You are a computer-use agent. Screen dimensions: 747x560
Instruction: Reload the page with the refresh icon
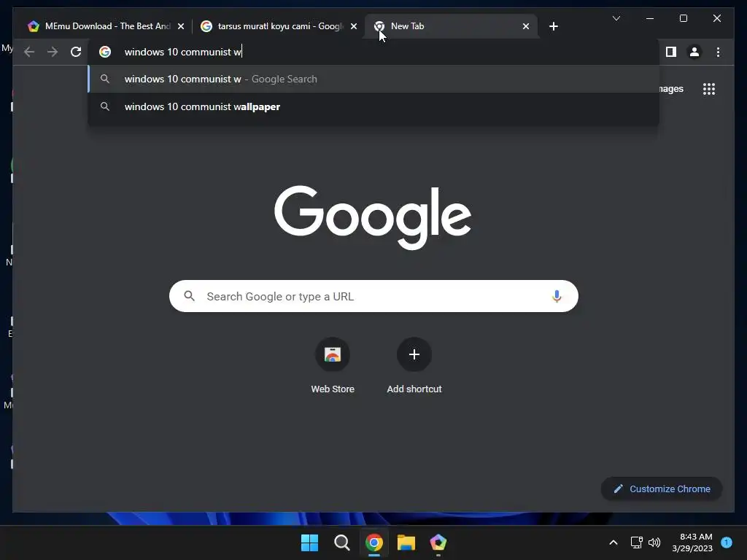tap(76, 52)
